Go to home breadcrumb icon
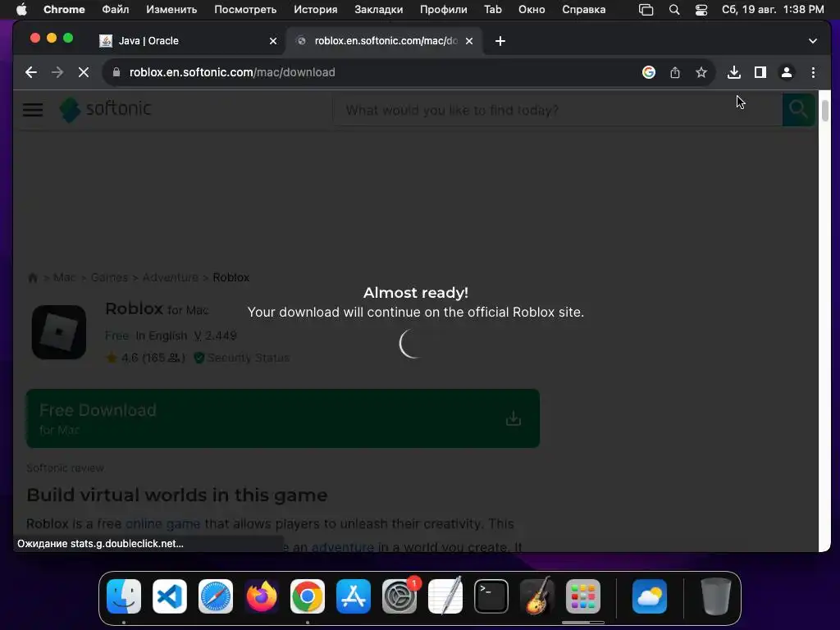 point(33,277)
